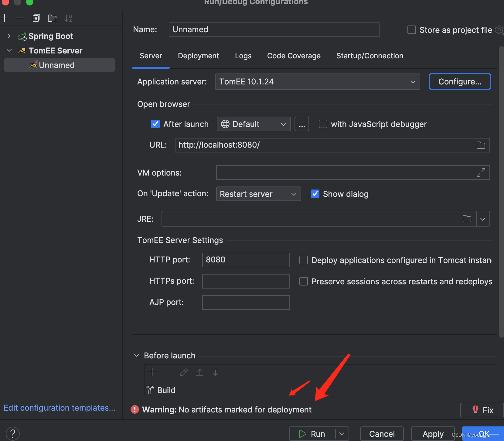Open Application server TomEE 10.1.24 dropdown
The image size is (504, 441).
[317, 82]
